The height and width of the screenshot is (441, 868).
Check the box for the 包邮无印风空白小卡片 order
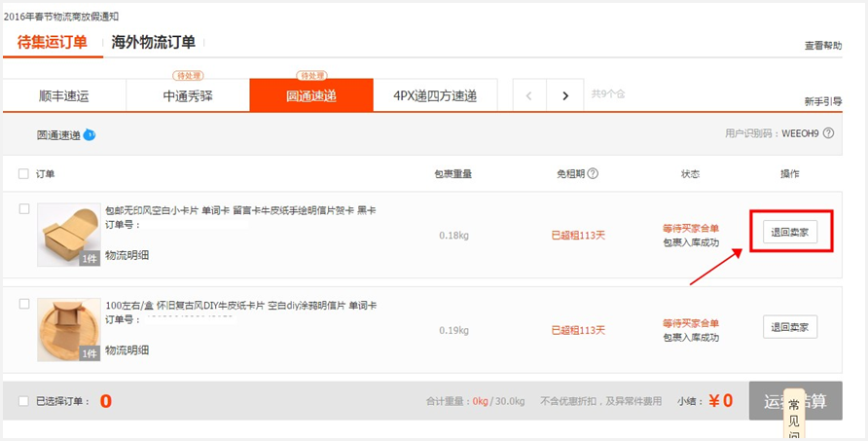(x=23, y=209)
